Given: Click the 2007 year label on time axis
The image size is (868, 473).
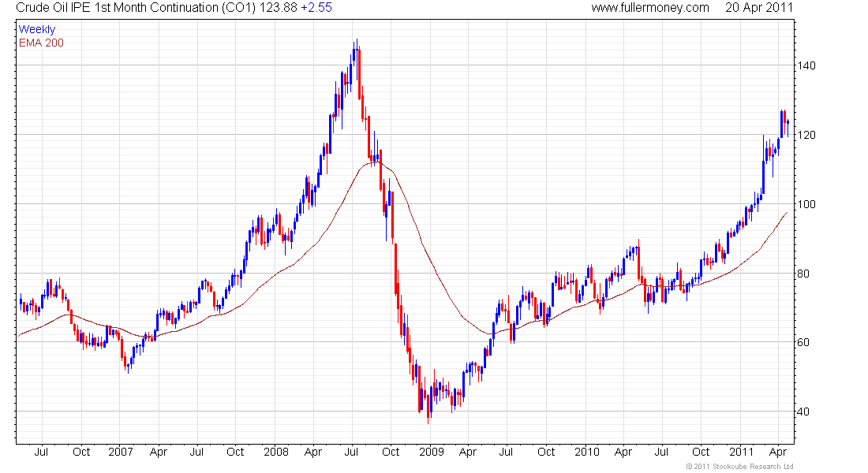Looking at the screenshot, I should tap(121, 452).
